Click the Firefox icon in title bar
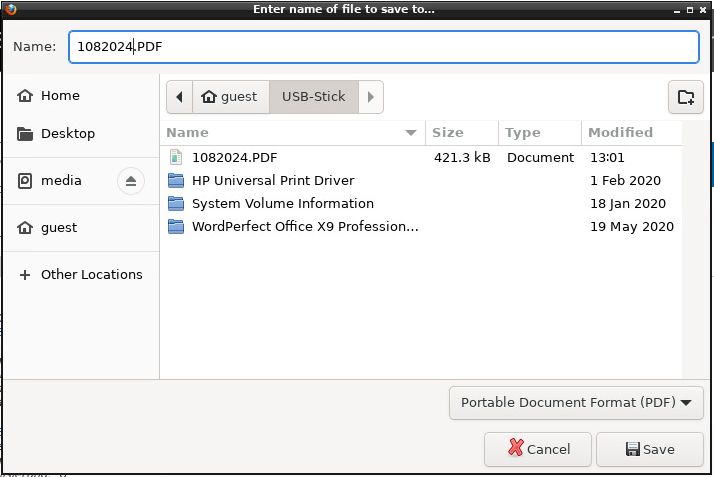Viewport: 714px width, 477px height. tap(10, 9)
